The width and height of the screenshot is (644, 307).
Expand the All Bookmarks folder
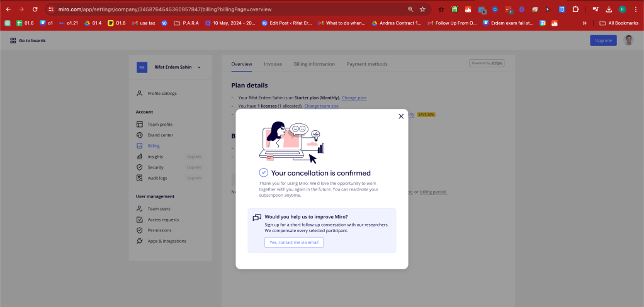(619, 23)
